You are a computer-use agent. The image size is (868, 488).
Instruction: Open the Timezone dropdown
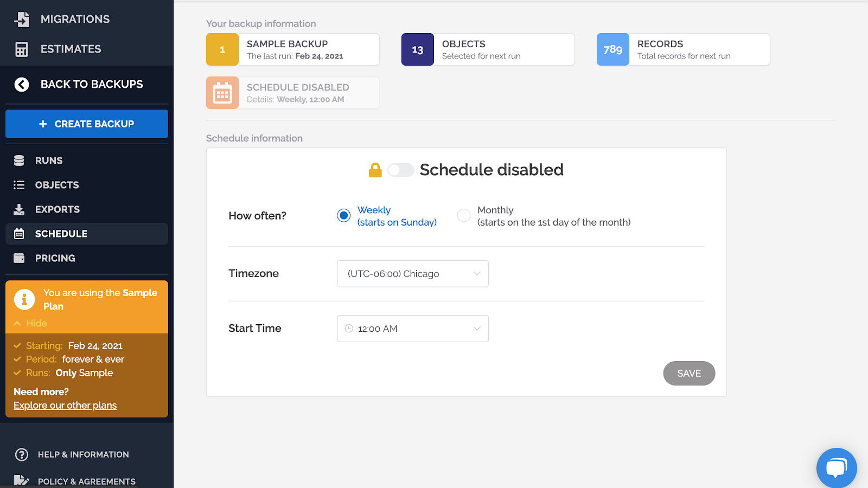tap(412, 274)
